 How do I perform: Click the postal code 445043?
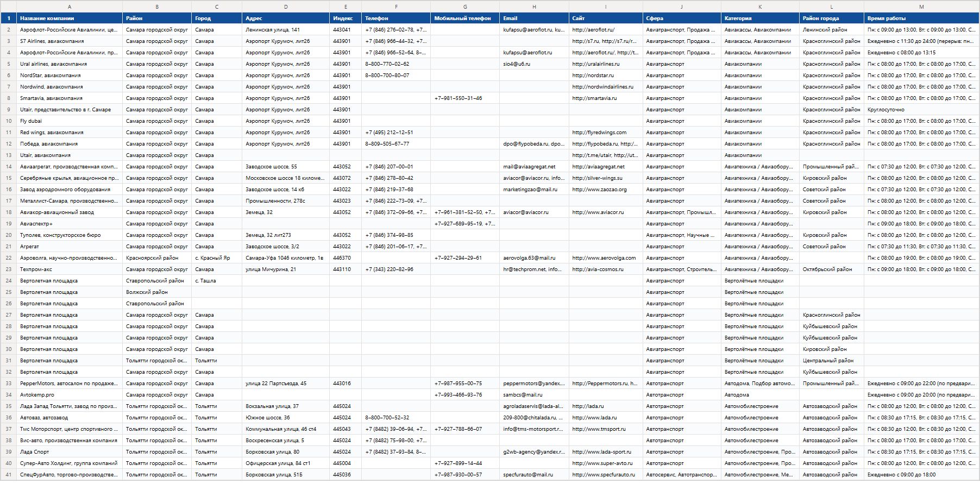pos(345,429)
